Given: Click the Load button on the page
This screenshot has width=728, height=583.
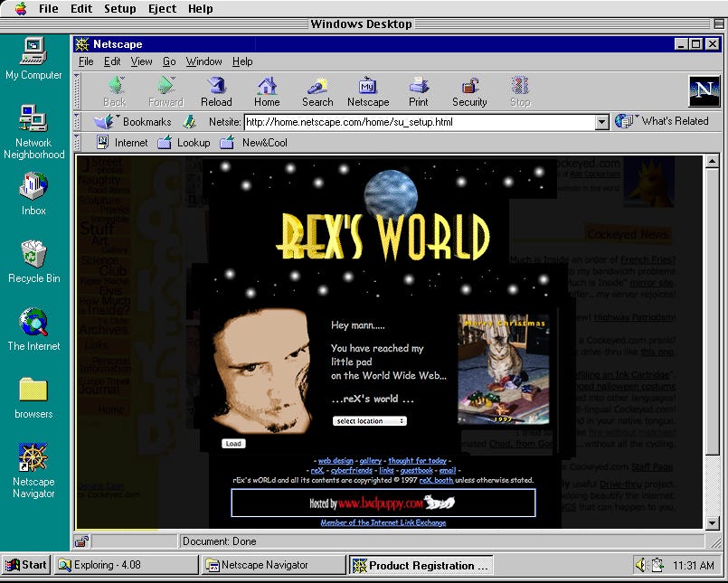Looking at the screenshot, I should click(x=233, y=444).
